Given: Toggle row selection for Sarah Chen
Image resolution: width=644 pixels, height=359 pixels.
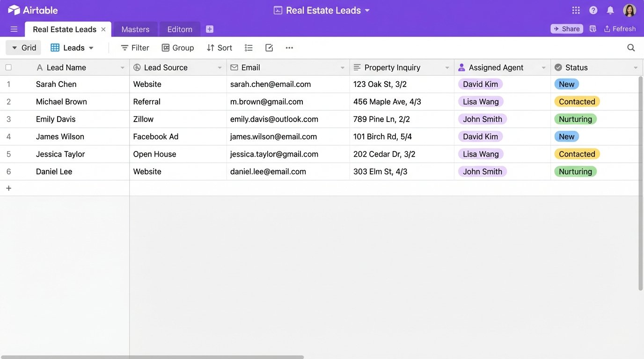Looking at the screenshot, I should [x=8, y=84].
